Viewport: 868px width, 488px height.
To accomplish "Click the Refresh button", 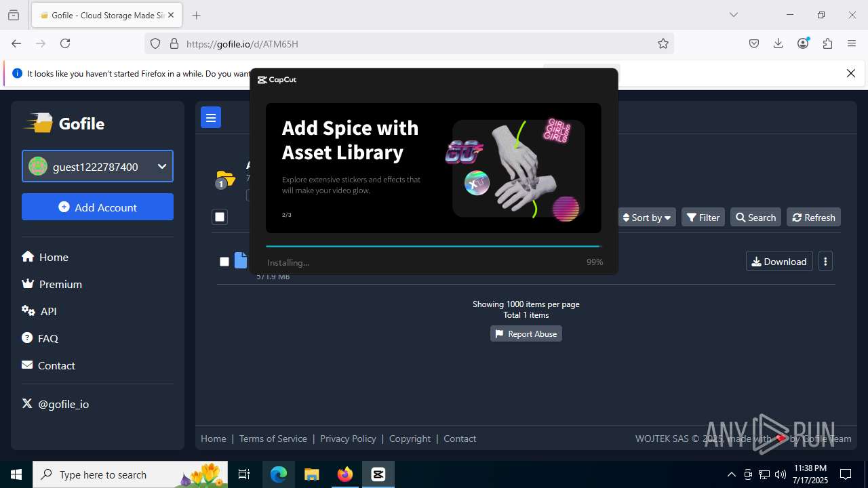I will tap(814, 217).
